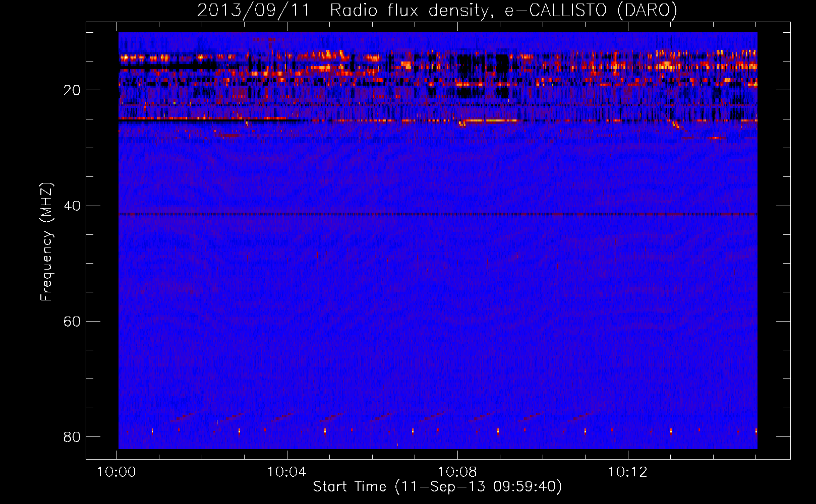Click the 60 frequency tick label
The height and width of the screenshot is (504, 816).
(72, 321)
